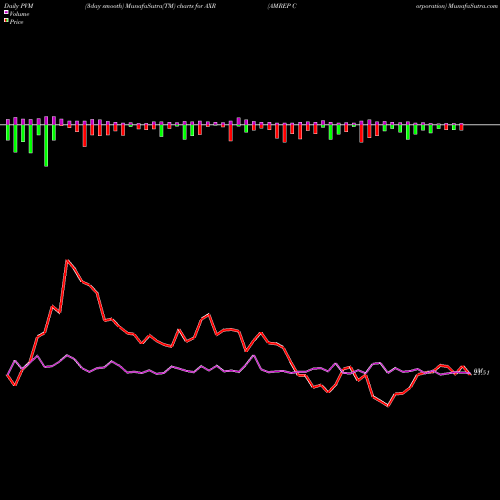Click the value label at end of lines

coord(481,373)
